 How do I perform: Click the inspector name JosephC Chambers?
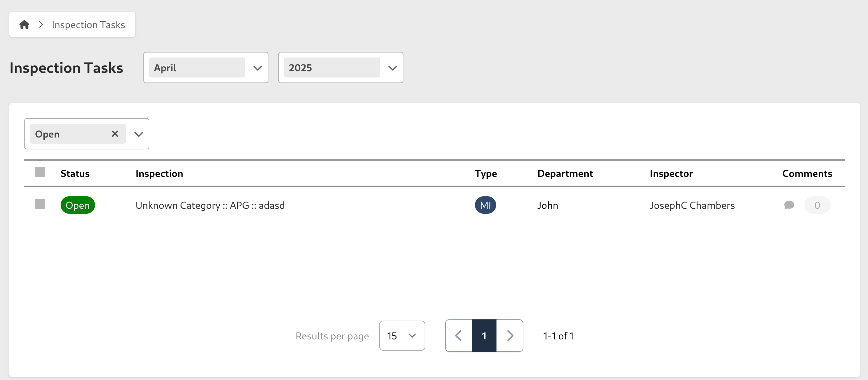692,205
